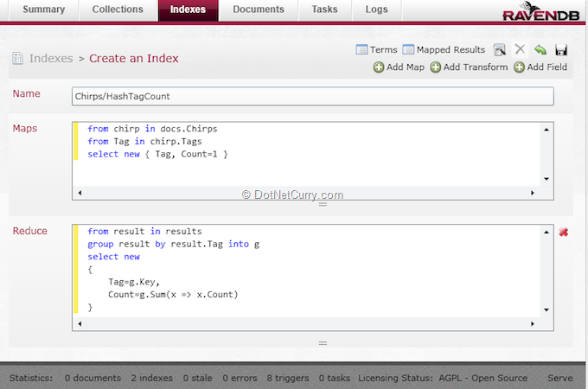Select the Indexes tab
588x389 pixels.
tap(188, 10)
